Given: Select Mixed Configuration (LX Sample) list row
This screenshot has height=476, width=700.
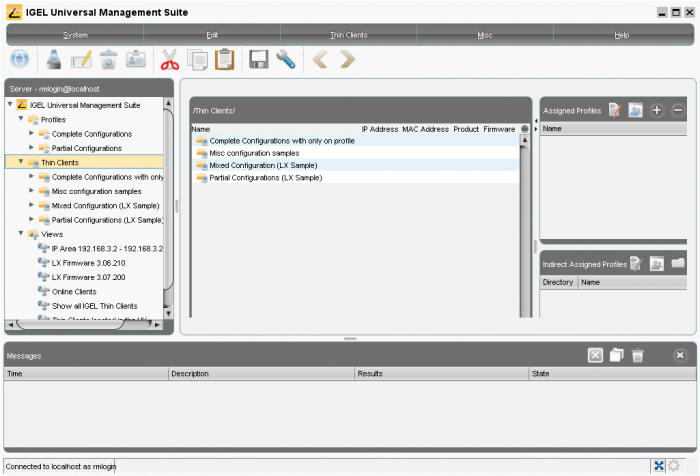Looking at the screenshot, I should (355, 165).
